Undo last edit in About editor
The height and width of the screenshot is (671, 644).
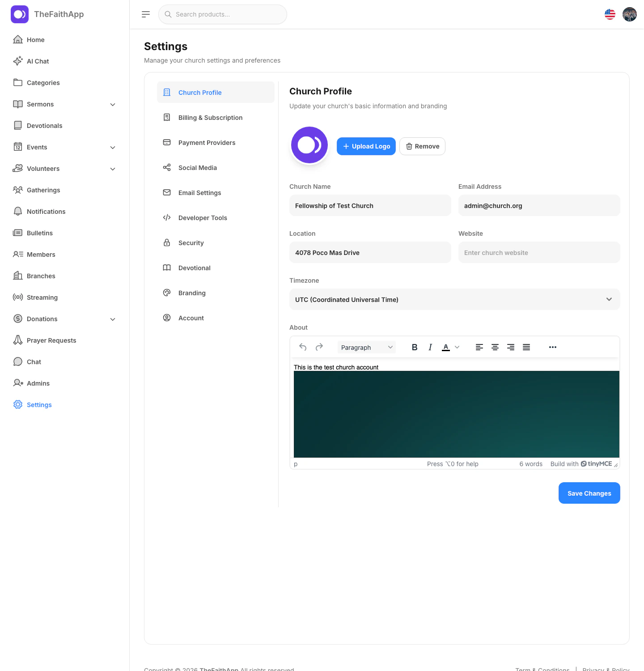(x=303, y=347)
